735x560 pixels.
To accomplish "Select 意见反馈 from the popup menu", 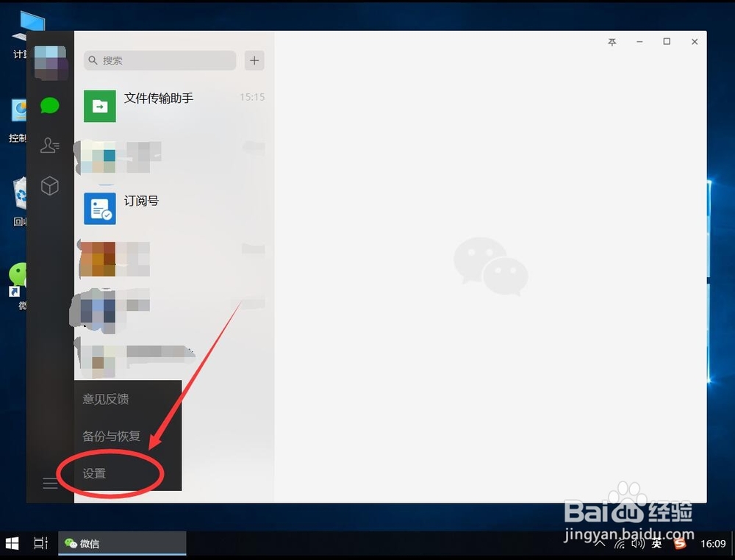I will tap(106, 399).
